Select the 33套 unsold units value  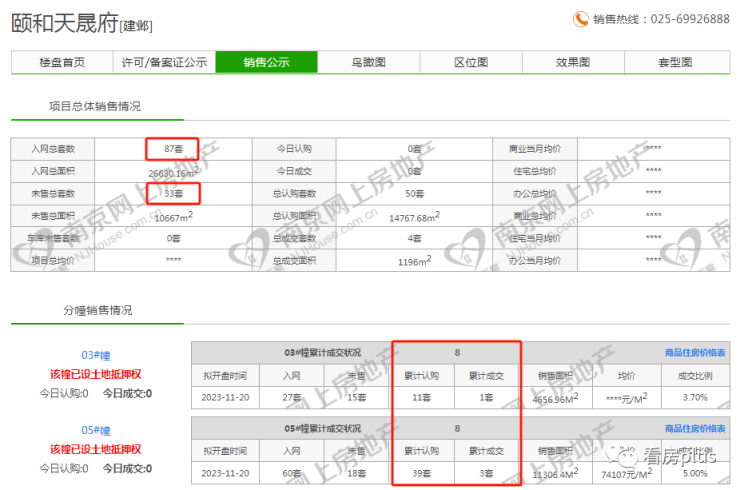pos(173,194)
